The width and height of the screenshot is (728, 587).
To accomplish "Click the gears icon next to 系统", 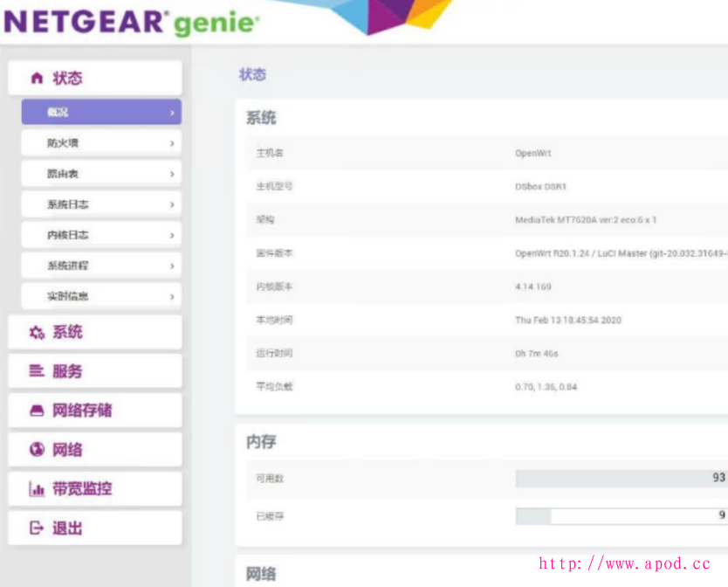I will (36, 333).
